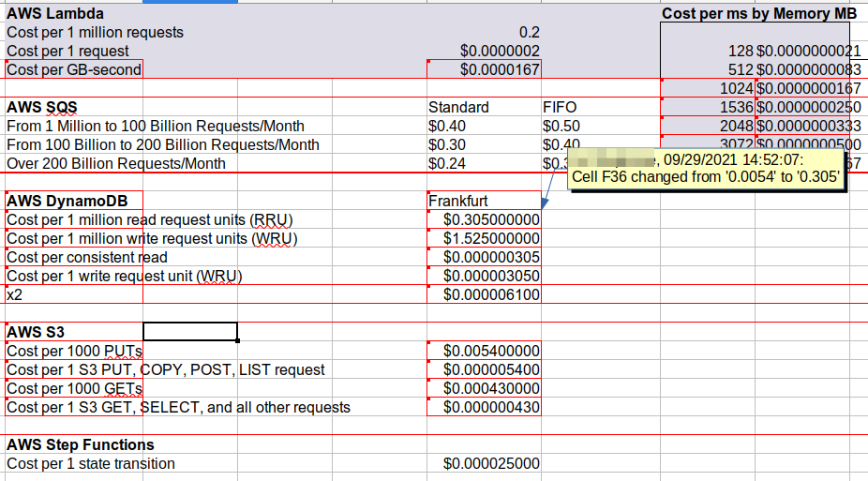This screenshot has height=481, width=868.
Task: Click the Standard price $0.40 cell
Action: [x=485, y=127]
